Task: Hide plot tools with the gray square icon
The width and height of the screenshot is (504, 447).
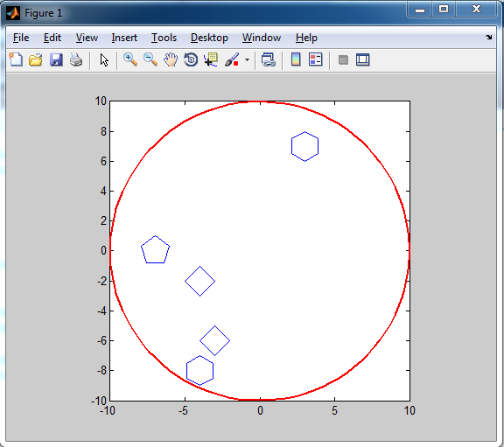Action: (343, 59)
